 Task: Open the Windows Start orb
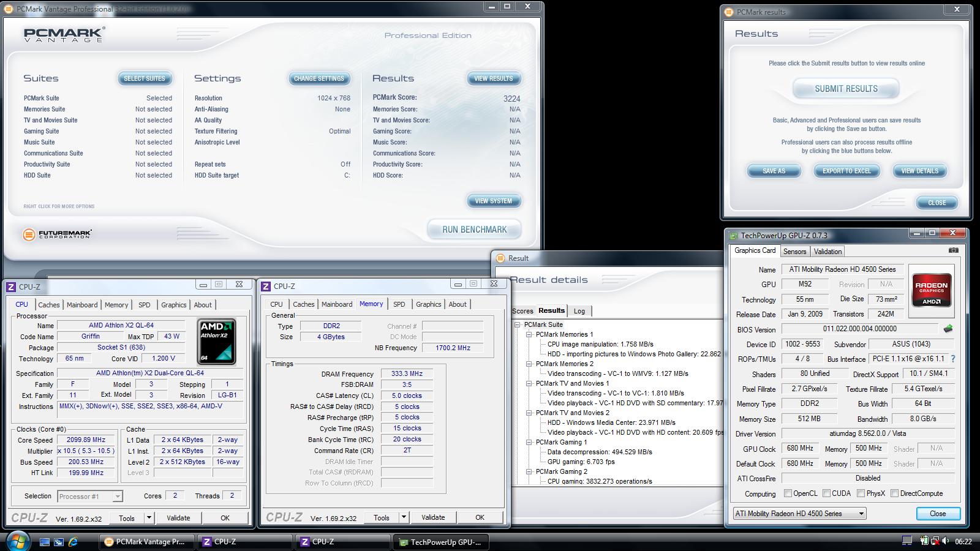point(18,541)
